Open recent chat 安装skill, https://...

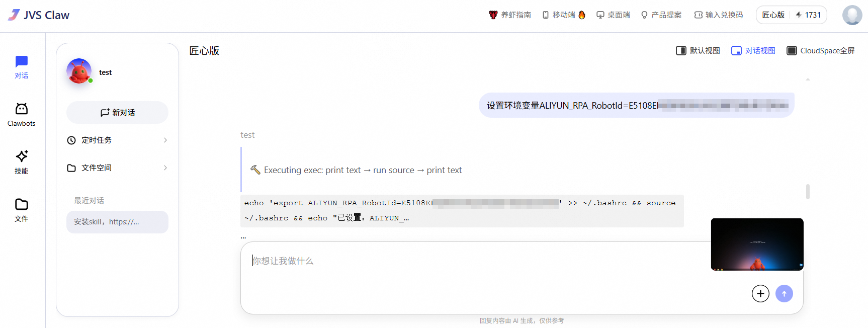pyautogui.click(x=117, y=222)
